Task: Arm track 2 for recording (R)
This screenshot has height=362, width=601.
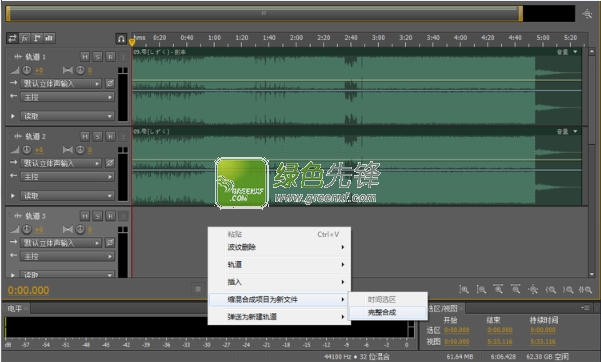Action: click(110, 137)
